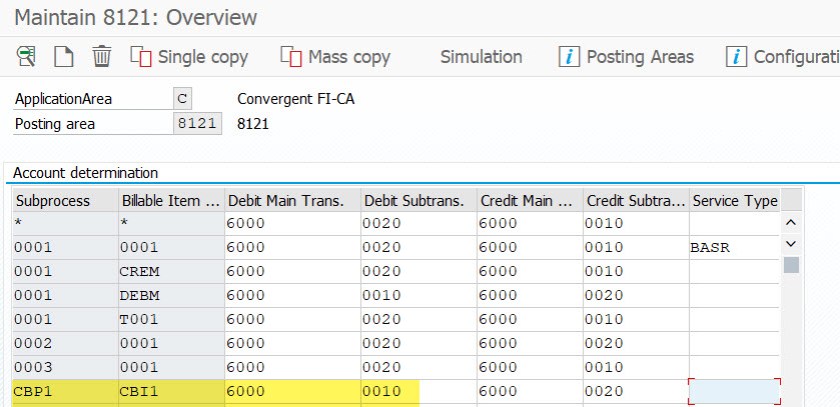
Task: Select the CREM Billable Item cell
Action: 171,272
